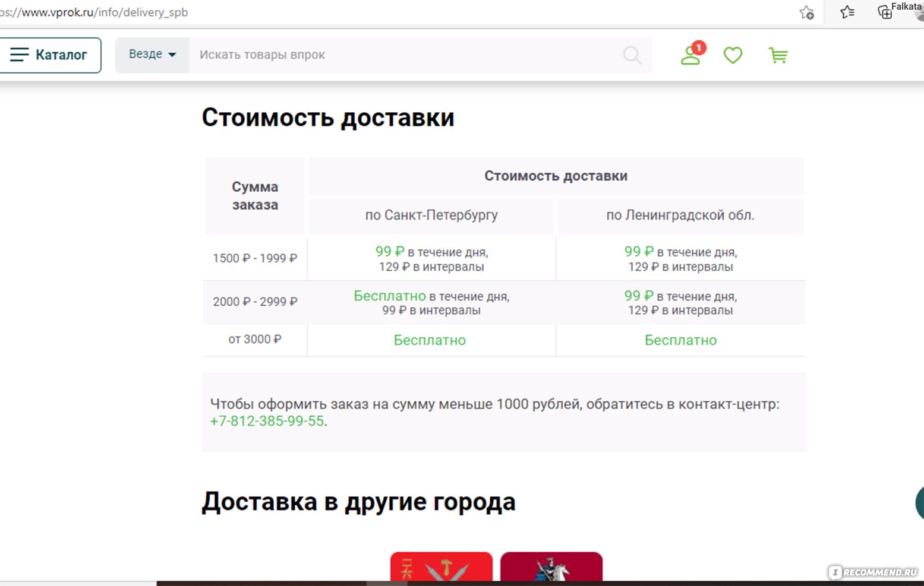This screenshot has height=586, width=924.
Task: Call contact center link +7-812-385-99-55
Action: click(x=267, y=421)
